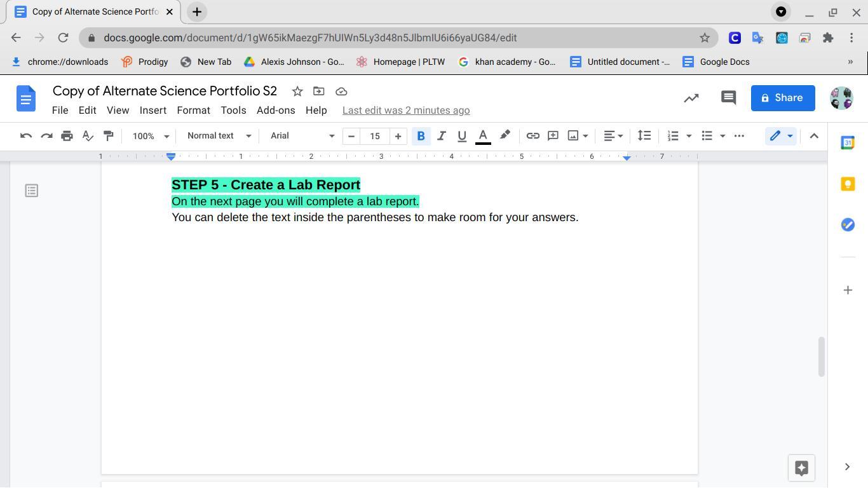Open the Insert menu
Screen dimensions: 868x488
point(153,110)
